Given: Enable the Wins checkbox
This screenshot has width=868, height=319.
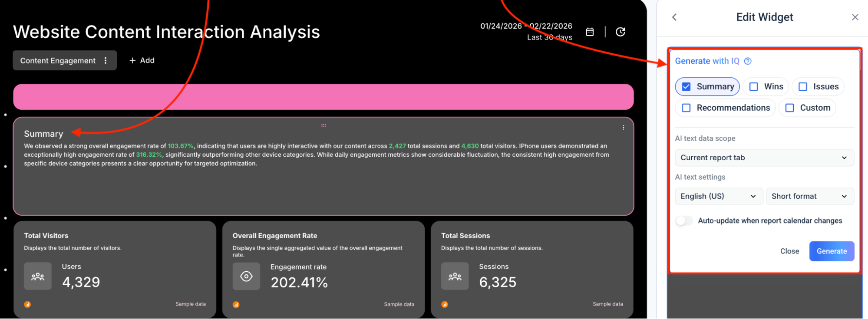Looking at the screenshot, I should (754, 87).
